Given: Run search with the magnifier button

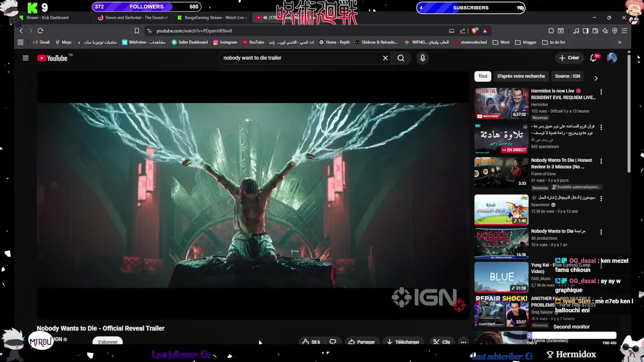Looking at the screenshot, I should pyautogui.click(x=401, y=58).
